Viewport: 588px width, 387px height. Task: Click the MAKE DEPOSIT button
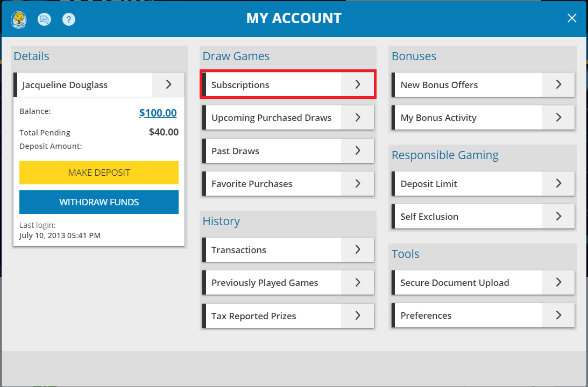point(98,173)
